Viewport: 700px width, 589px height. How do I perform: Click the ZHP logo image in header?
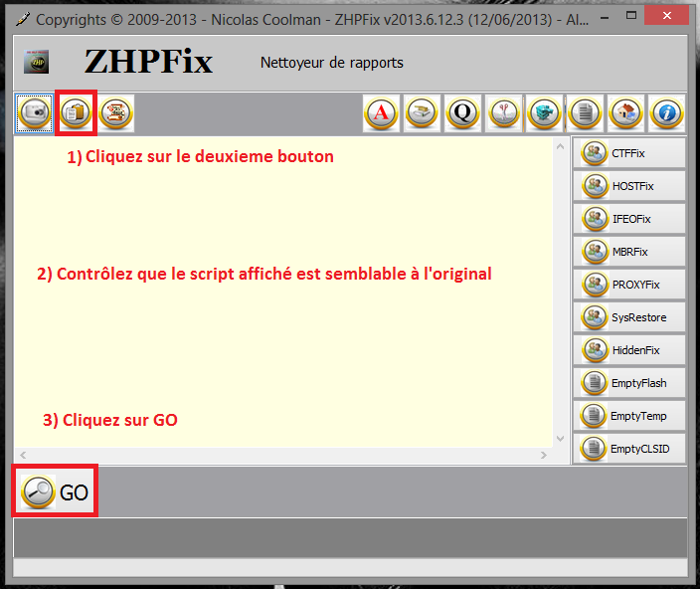[36, 62]
